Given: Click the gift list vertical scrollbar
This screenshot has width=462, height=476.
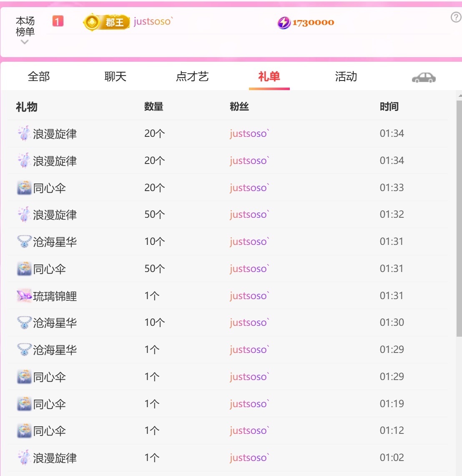Looking at the screenshot, I should [x=459, y=219].
